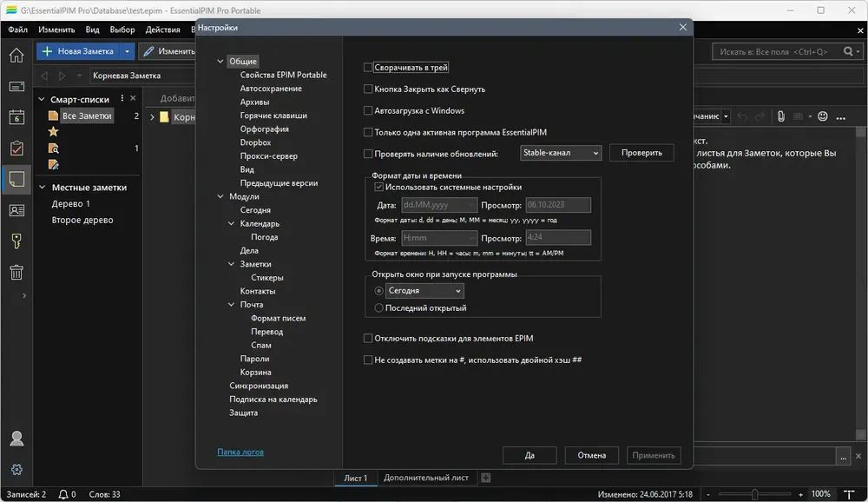
Task: Click the attach file paperclip icon
Action: 780,116
